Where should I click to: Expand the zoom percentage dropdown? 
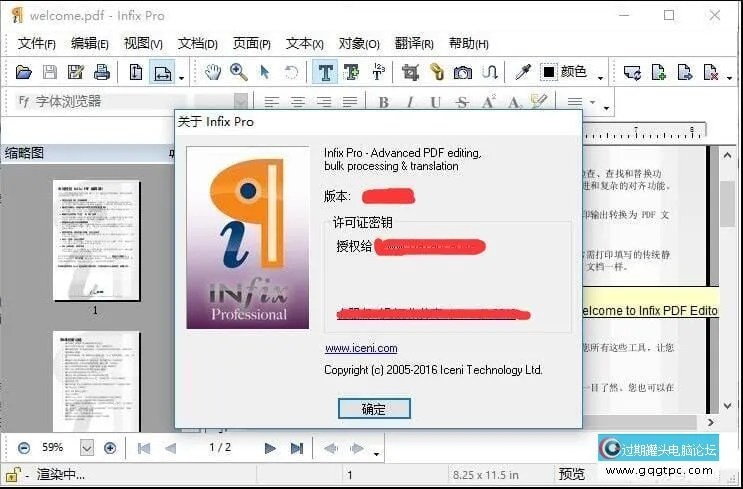tap(86, 448)
